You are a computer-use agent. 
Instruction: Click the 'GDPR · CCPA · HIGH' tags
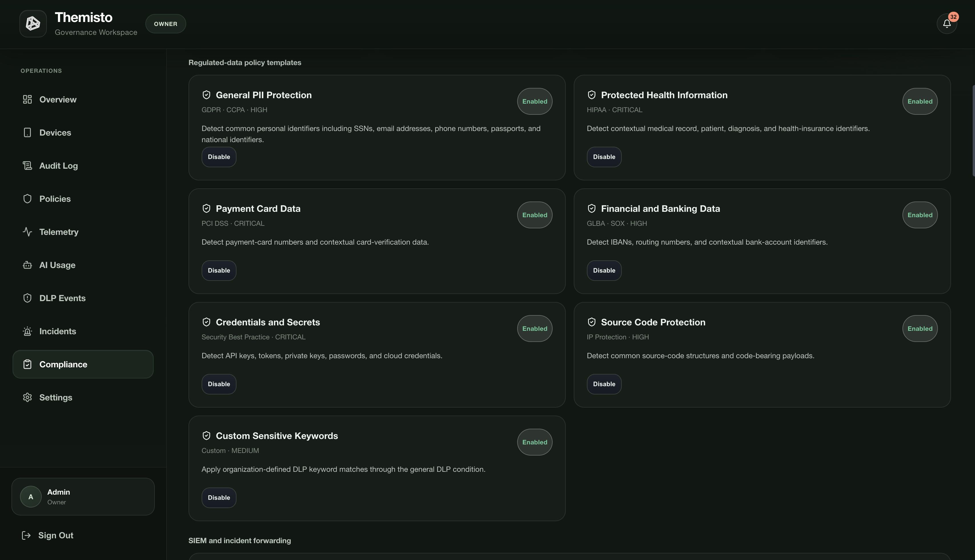pos(234,110)
